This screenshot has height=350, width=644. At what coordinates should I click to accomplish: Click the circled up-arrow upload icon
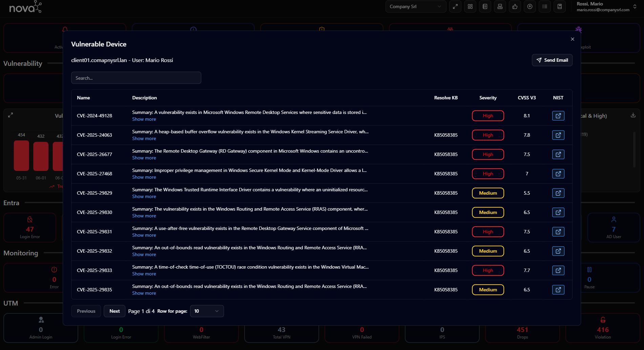tap(529, 6)
